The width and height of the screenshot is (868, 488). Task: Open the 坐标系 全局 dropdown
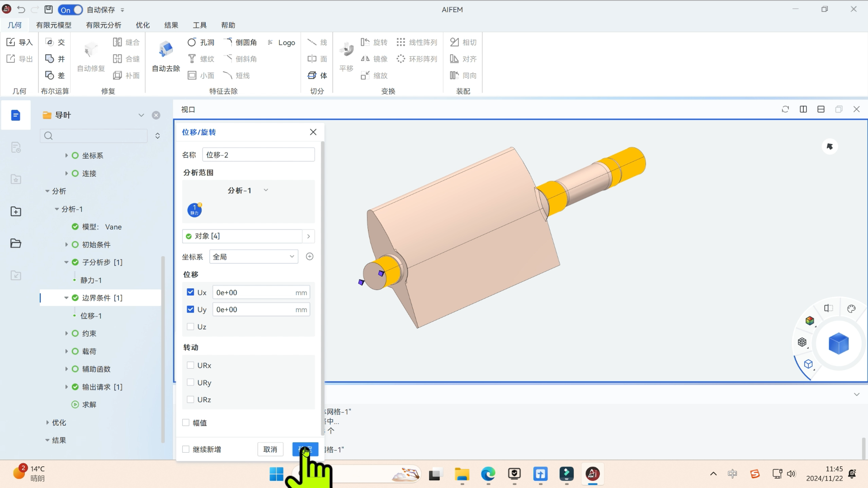click(254, 257)
